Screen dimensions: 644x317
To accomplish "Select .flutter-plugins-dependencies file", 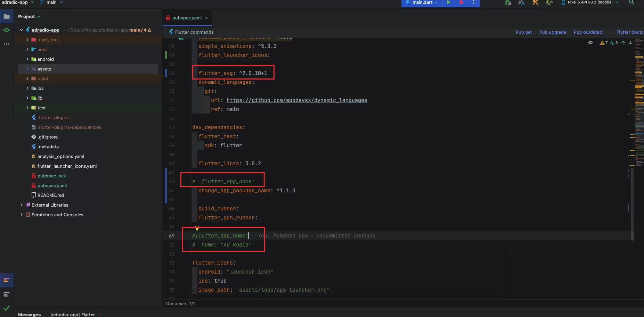I will click(70, 127).
